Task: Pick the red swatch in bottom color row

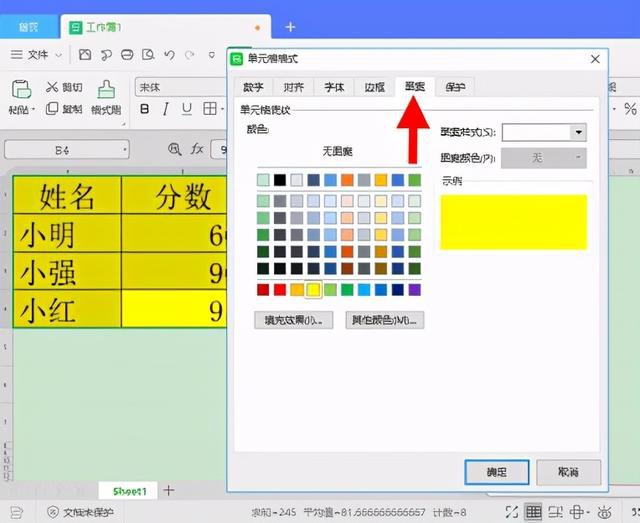Action: tap(263, 290)
